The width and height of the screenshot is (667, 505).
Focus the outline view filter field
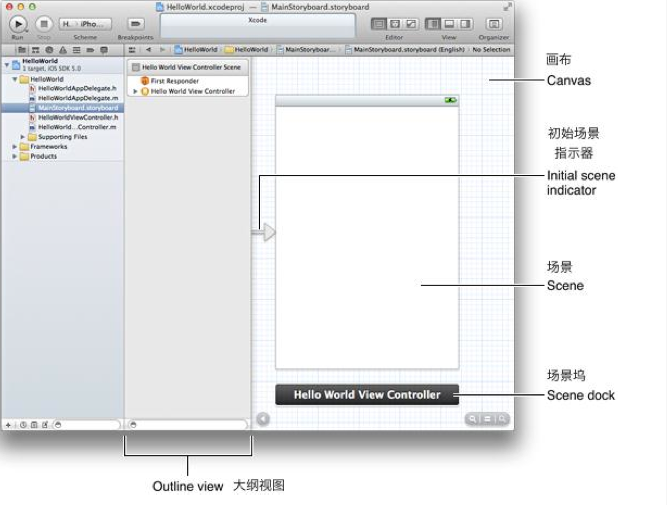tap(188, 425)
